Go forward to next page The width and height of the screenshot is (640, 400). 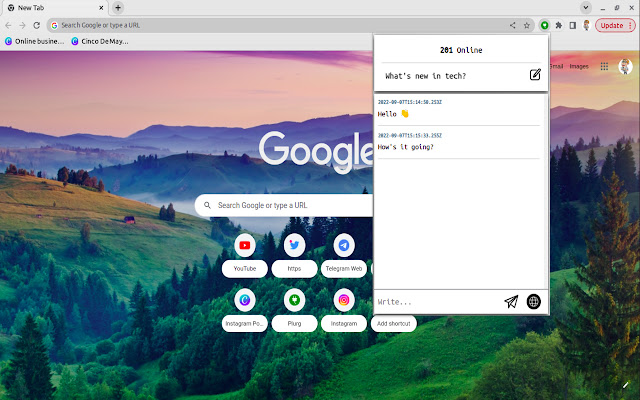[x=22, y=25]
